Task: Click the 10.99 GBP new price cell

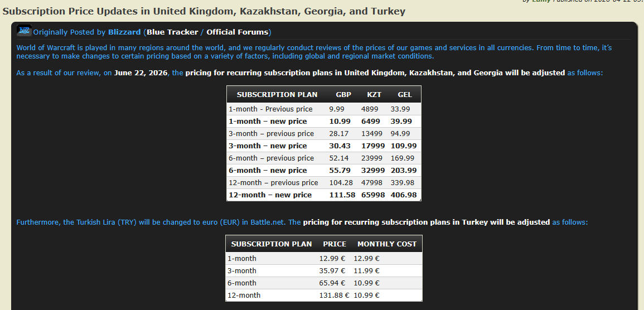Action: coord(339,122)
